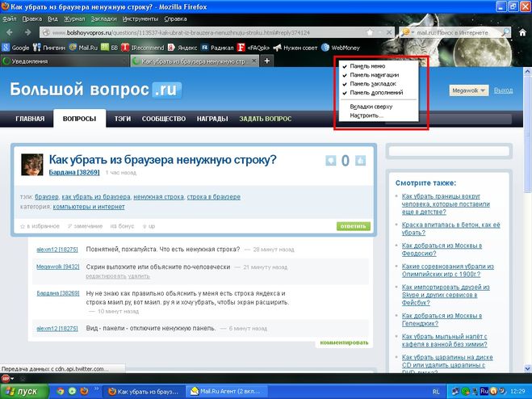Bookmark this page with the star icon

(x=370, y=32)
